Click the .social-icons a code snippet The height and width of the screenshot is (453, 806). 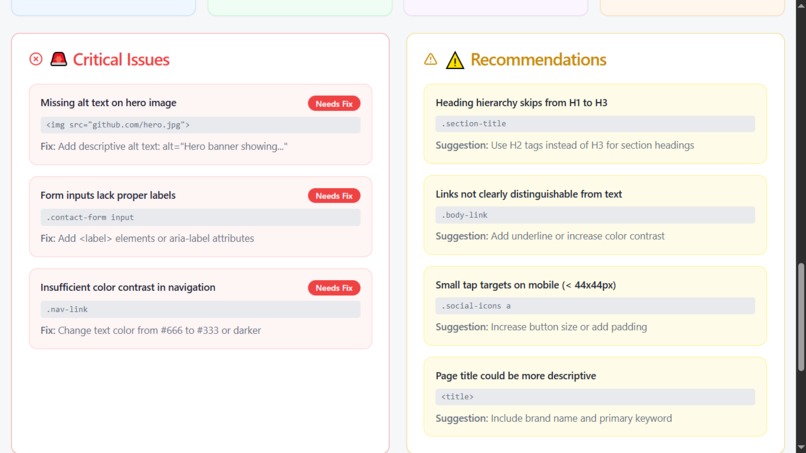coord(595,305)
